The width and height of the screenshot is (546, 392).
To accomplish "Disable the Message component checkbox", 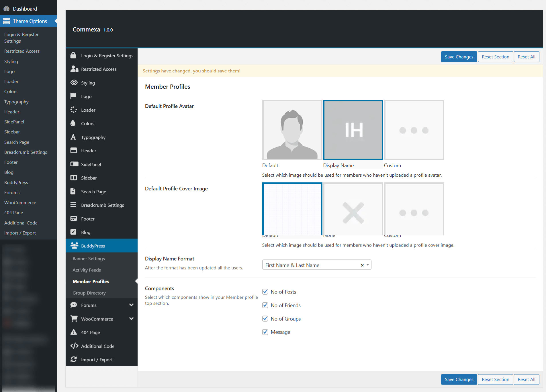I will [265, 332].
